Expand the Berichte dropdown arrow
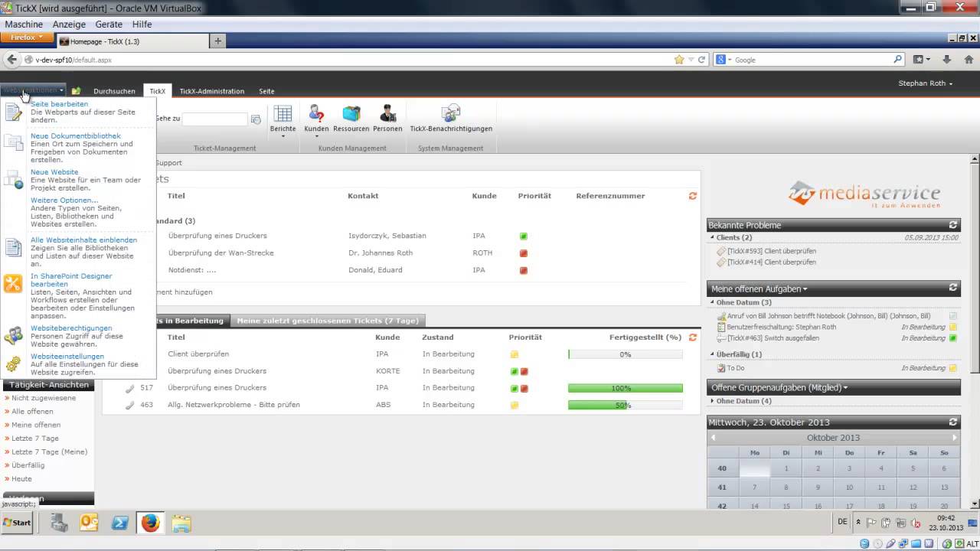 click(283, 137)
